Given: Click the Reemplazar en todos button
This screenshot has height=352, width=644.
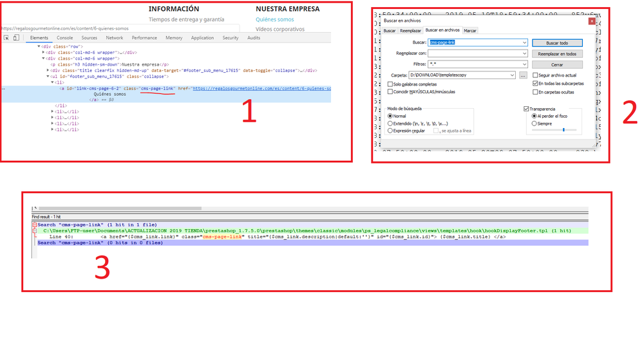Looking at the screenshot, I should coord(557,54).
